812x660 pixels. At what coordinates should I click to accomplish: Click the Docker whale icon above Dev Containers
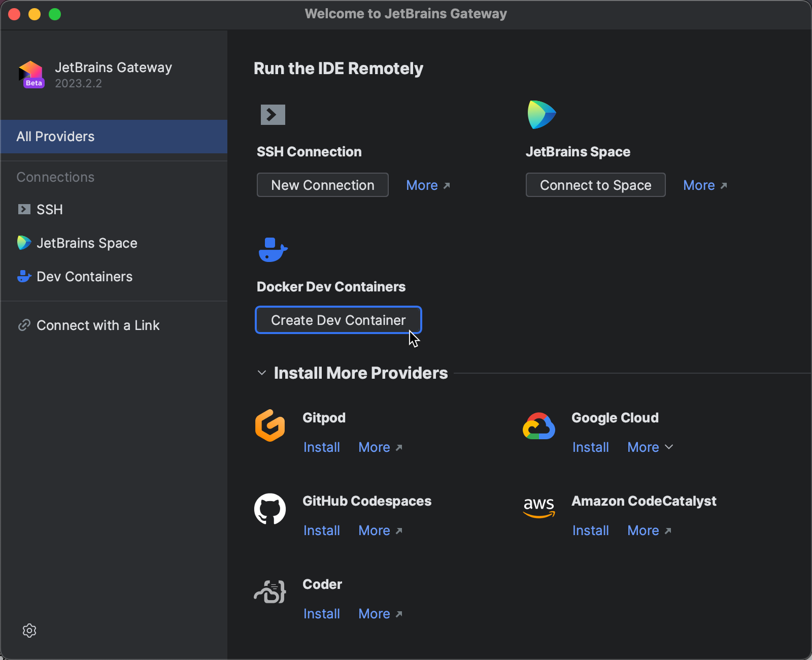tap(273, 250)
